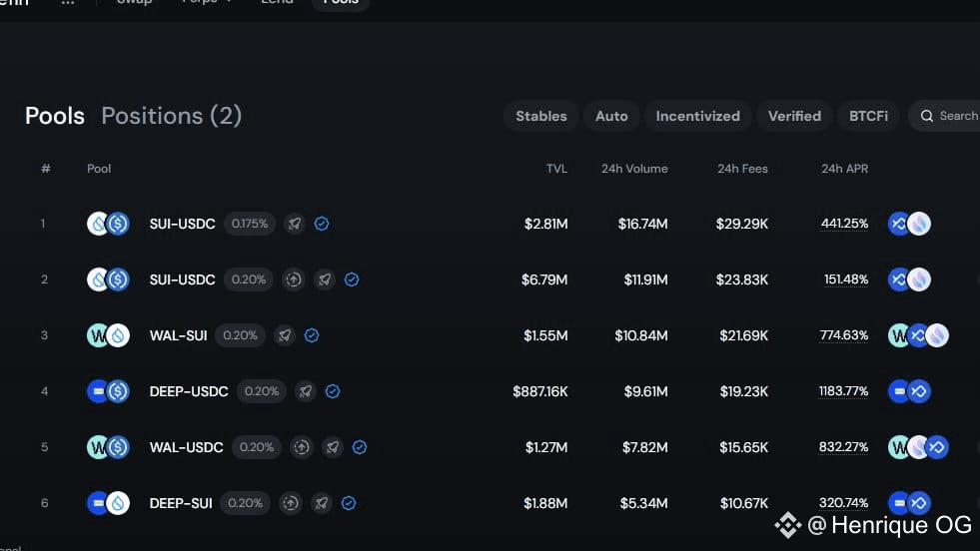Click rocket icon on DEEP-SUI row
The height and width of the screenshot is (551, 980).
pyautogui.click(x=322, y=503)
